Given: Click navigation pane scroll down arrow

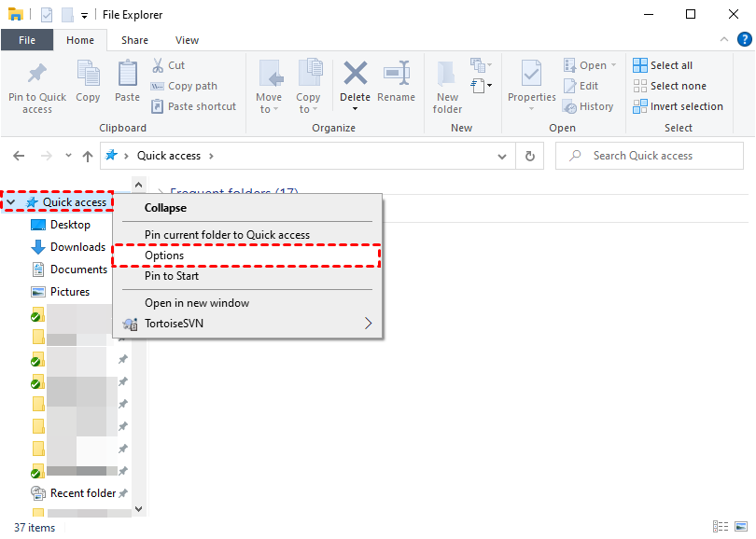Looking at the screenshot, I should 138,508.
